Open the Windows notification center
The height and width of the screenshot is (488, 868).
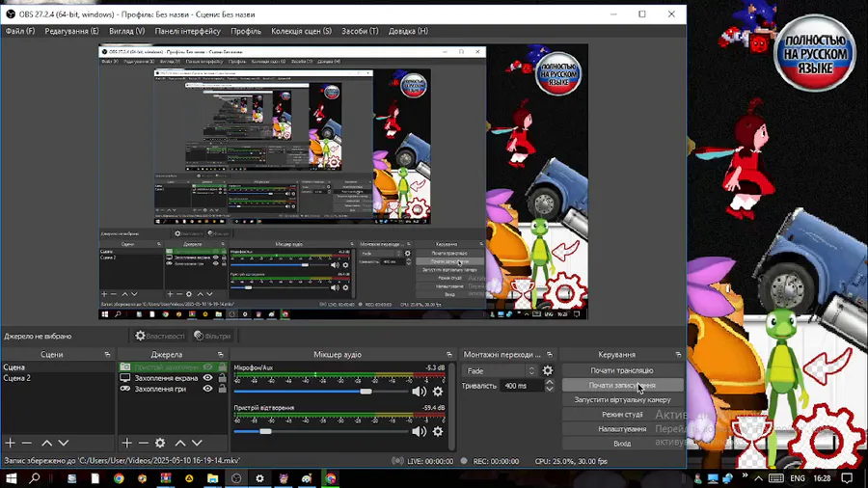pos(847,478)
